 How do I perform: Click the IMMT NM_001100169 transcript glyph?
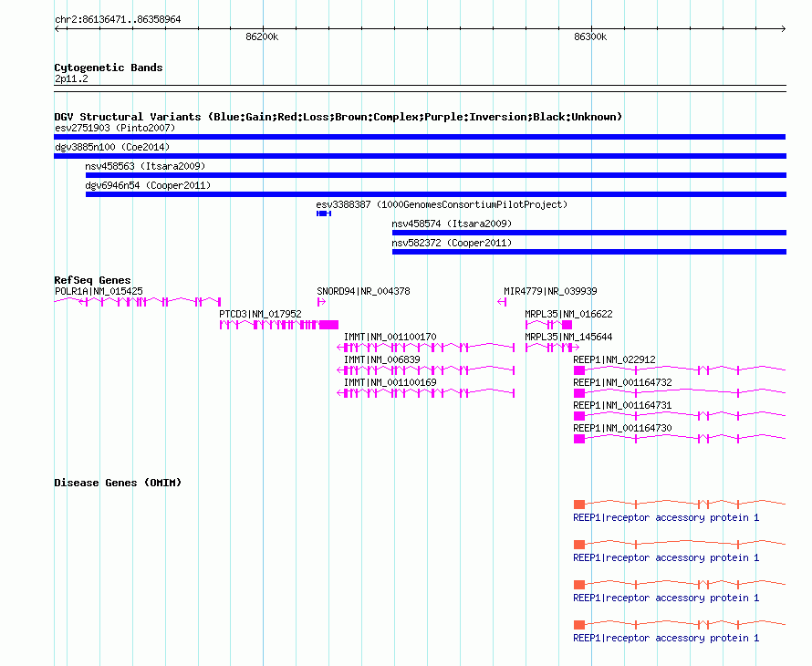click(426, 393)
